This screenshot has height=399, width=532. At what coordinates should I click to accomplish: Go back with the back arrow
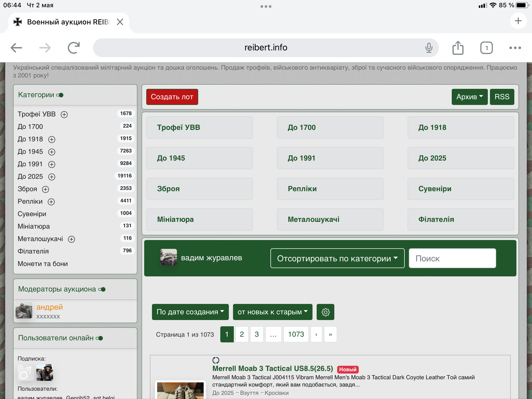pos(16,48)
